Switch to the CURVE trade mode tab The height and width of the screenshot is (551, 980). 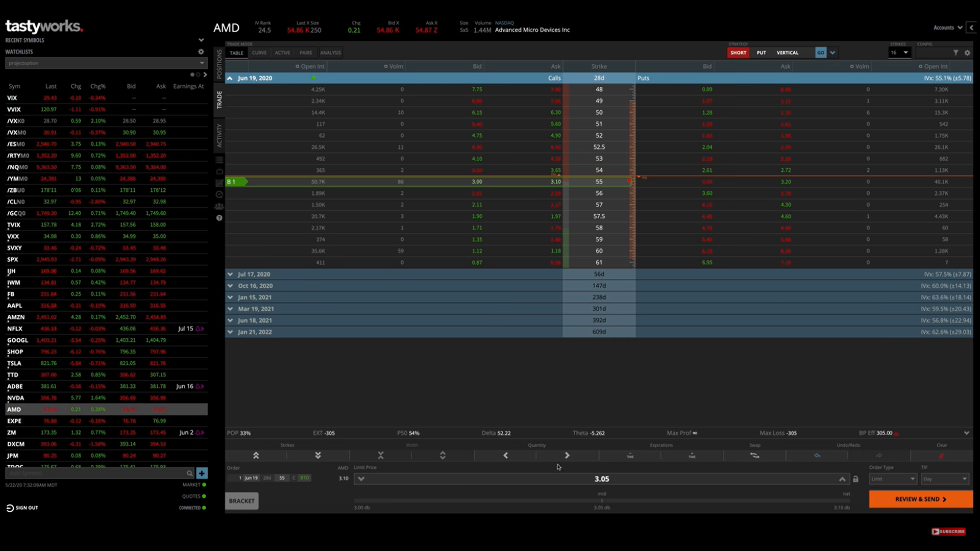(x=259, y=53)
